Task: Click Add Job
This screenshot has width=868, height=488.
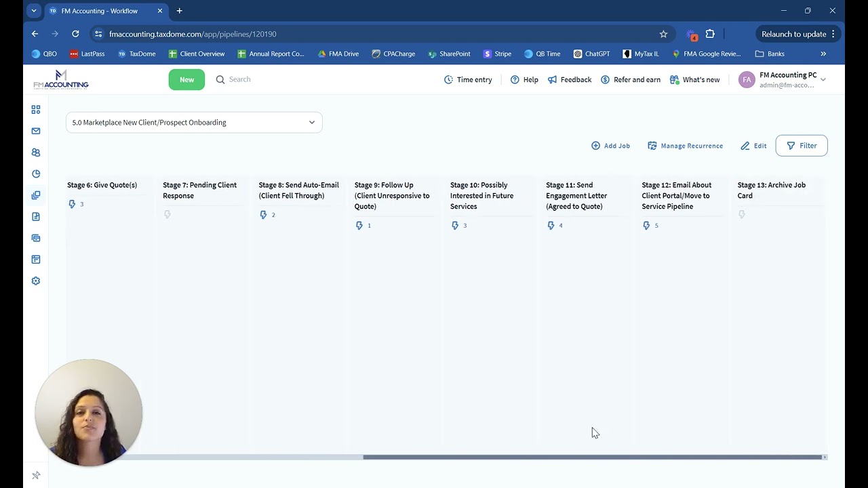Action: pyautogui.click(x=610, y=146)
